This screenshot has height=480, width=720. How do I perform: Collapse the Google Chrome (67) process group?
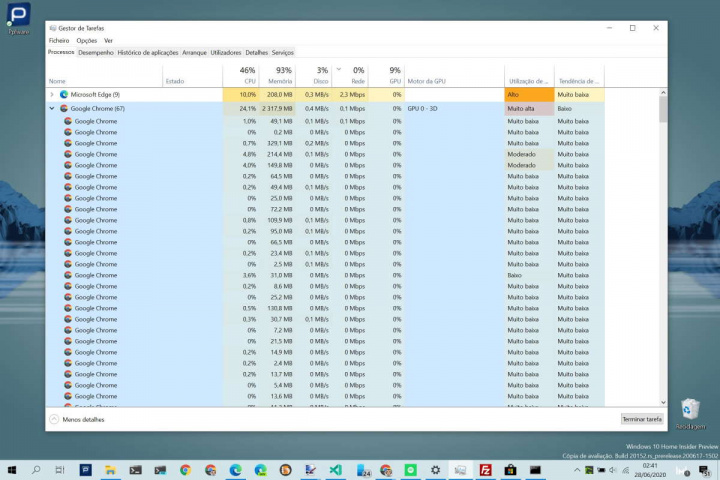(x=52, y=108)
